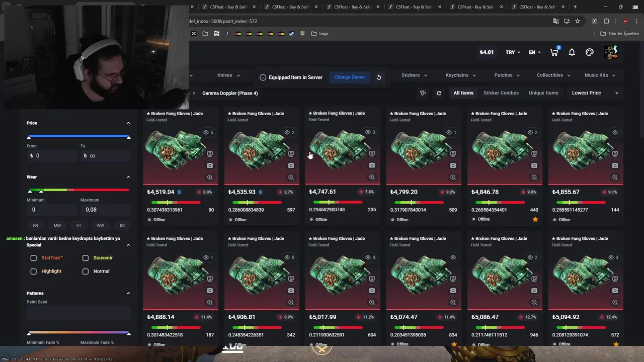Inspect in-game icon on ₺4,799.20 gloves
Screen dimensions: 644x362
click(453, 154)
